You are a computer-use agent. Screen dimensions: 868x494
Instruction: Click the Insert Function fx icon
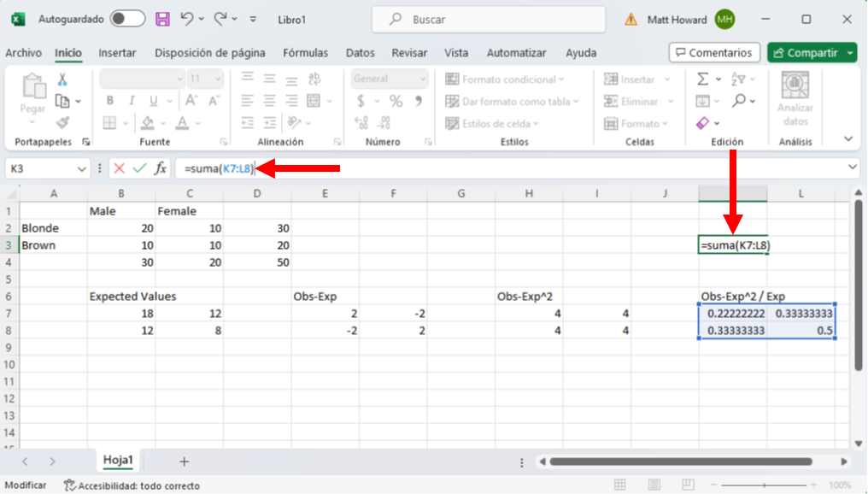pos(160,168)
